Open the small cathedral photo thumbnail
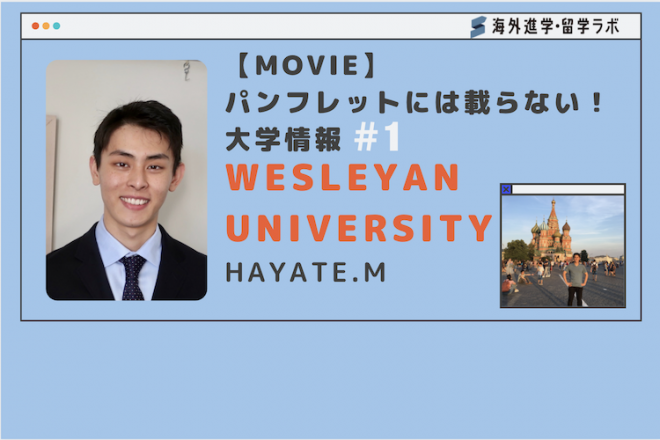This screenshot has width=660, height=440. pos(562,250)
